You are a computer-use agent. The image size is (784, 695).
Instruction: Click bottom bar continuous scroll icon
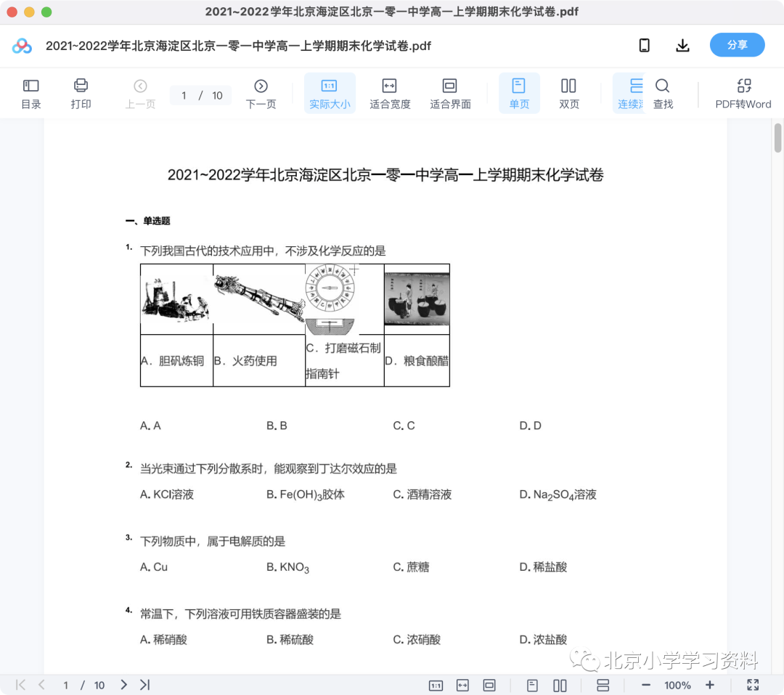coord(603,686)
